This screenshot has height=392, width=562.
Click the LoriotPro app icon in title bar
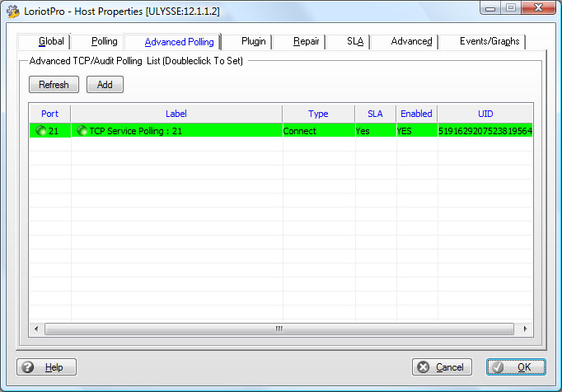13,11
